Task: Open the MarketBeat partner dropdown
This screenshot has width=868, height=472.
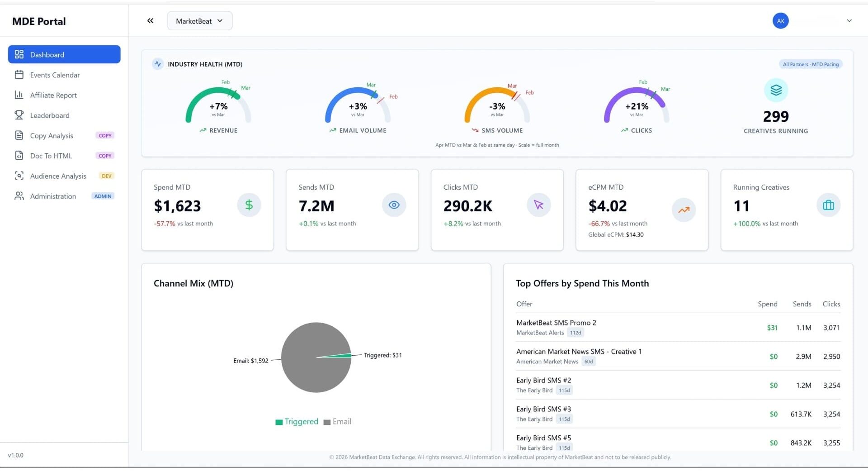Action: (x=199, y=21)
